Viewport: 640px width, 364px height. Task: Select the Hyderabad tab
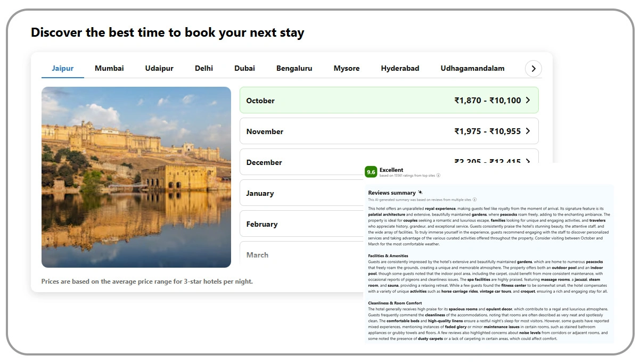(x=400, y=68)
